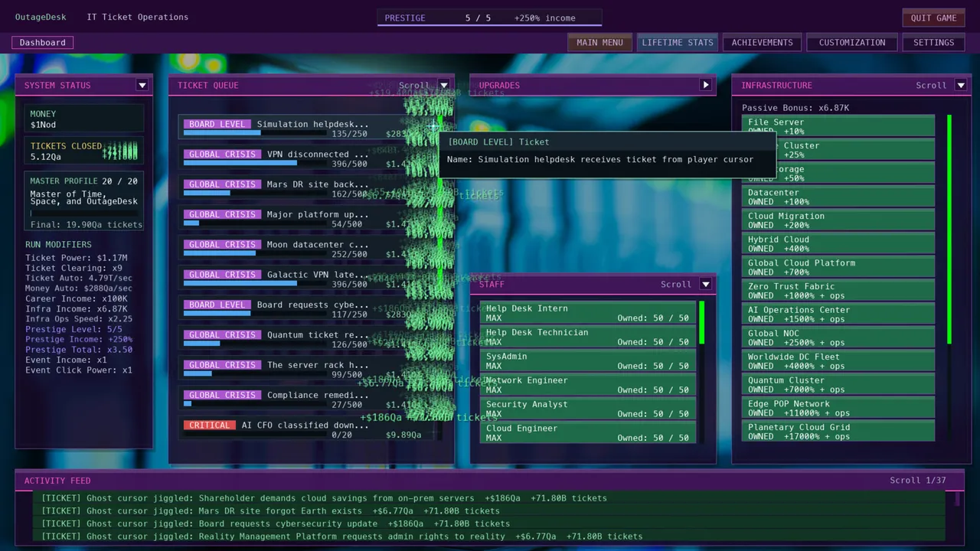This screenshot has width=980, height=551.
Task: Open the Customization menu
Action: (x=852, y=43)
